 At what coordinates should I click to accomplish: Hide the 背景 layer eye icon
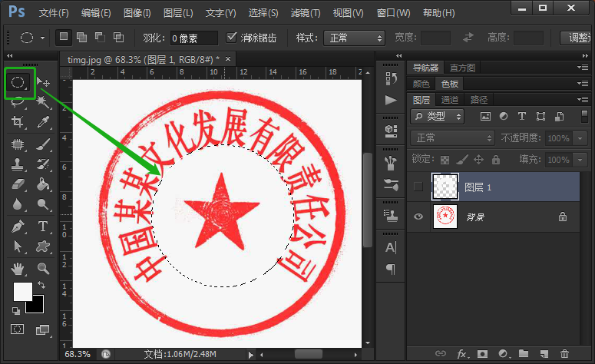[418, 217]
